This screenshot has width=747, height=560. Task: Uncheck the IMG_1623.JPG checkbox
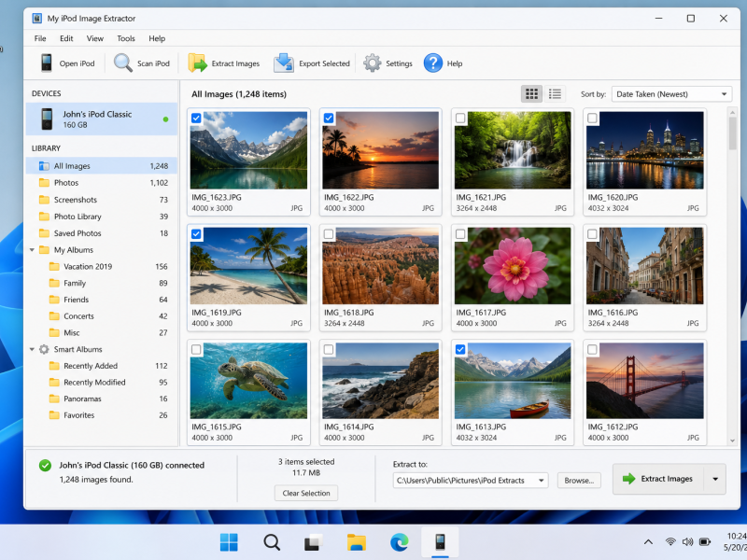196,119
